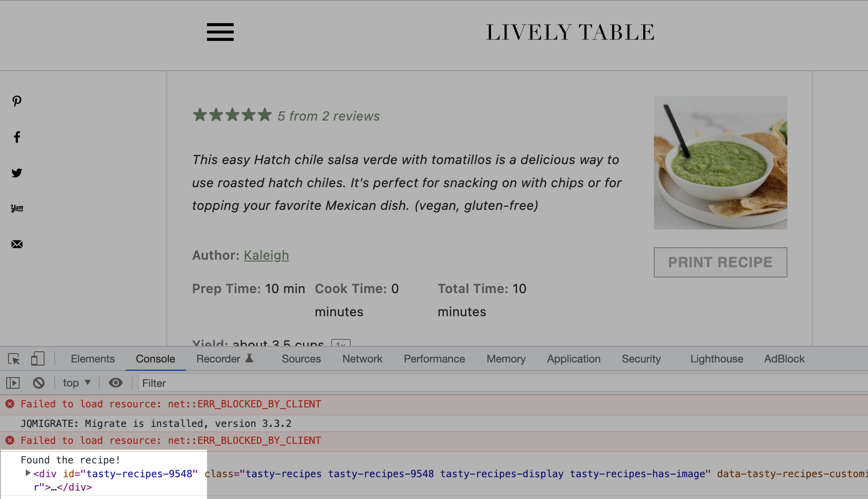Screen dimensions: 868x499
Task: Share recipe on Twitter
Action: (17, 173)
